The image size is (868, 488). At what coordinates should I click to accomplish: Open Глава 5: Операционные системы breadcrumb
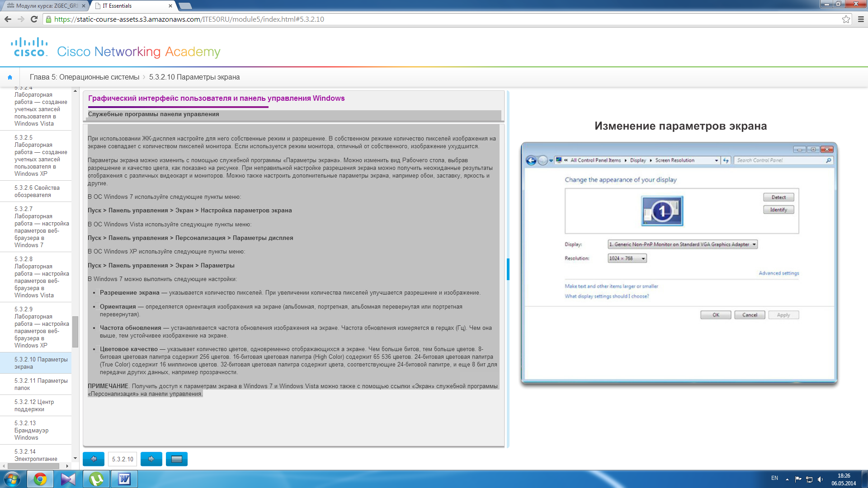coord(85,77)
